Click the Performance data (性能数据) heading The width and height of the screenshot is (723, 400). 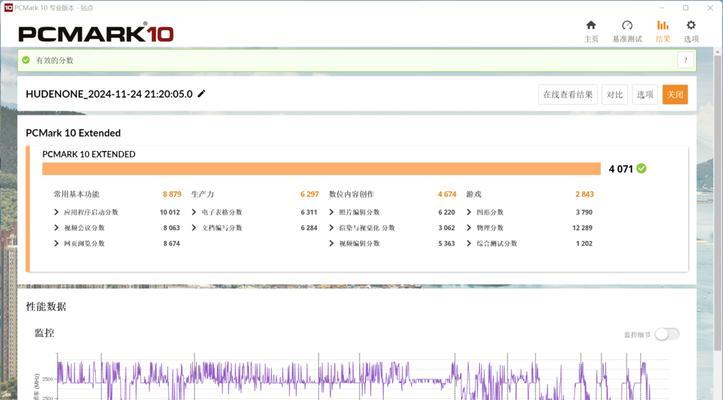46,307
